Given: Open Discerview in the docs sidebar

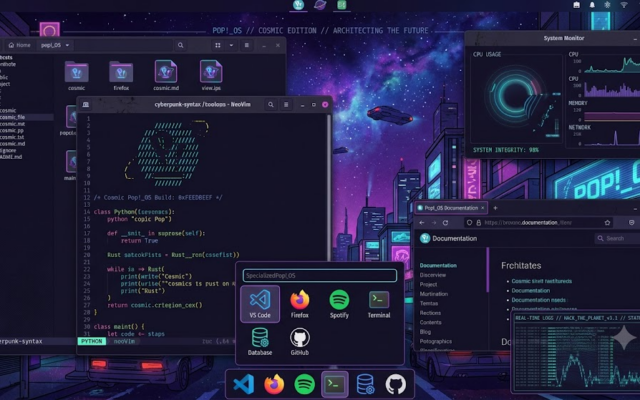Looking at the screenshot, I should click(433, 275).
